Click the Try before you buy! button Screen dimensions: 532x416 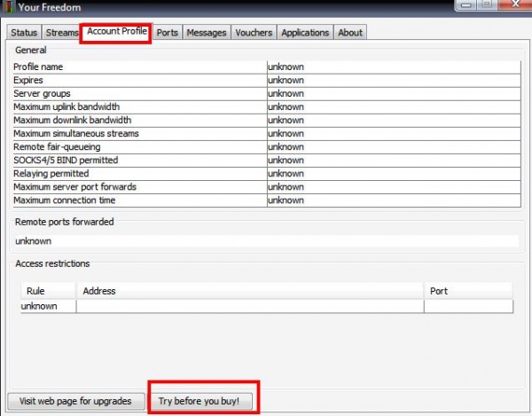coord(200,401)
